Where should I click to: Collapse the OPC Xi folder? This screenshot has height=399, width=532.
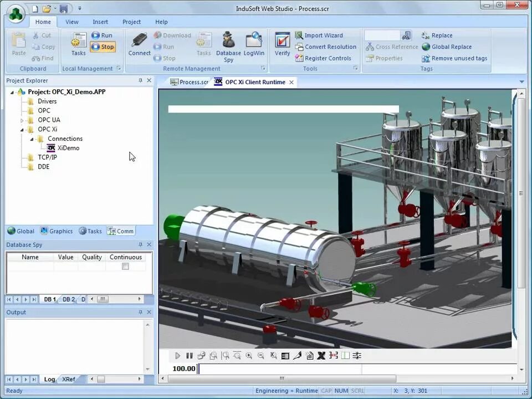22,130
